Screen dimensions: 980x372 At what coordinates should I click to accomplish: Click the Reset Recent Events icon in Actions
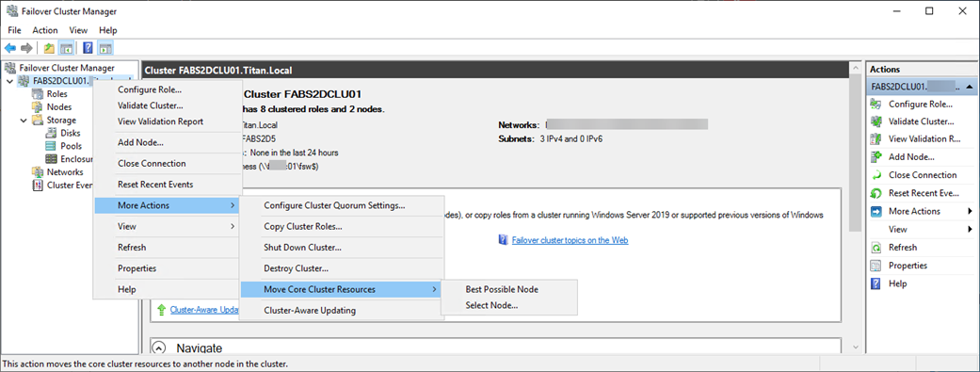point(876,193)
